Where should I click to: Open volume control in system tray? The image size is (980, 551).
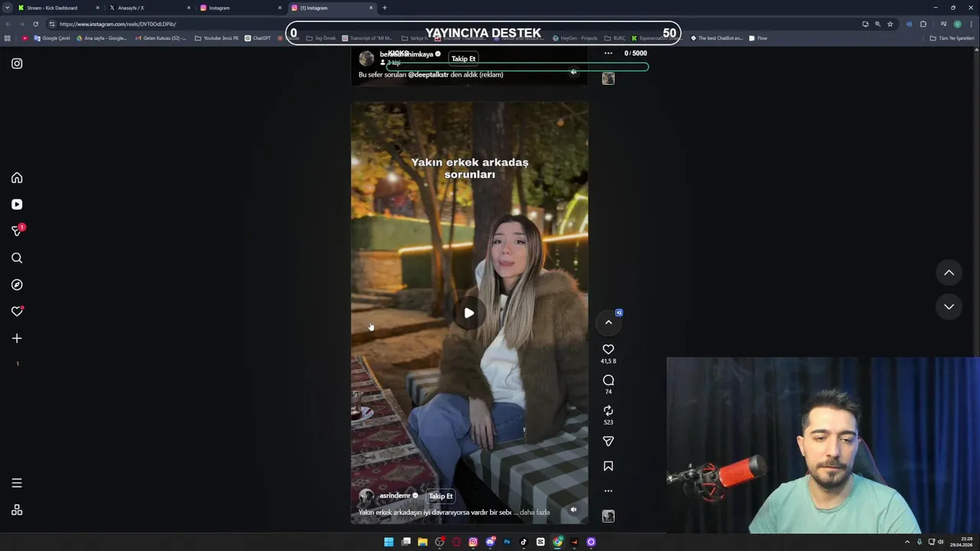(941, 542)
